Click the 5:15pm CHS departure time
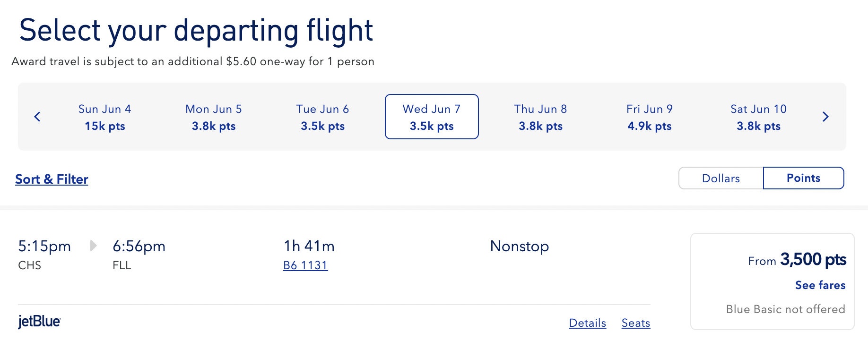This screenshot has width=868, height=357. (44, 246)
